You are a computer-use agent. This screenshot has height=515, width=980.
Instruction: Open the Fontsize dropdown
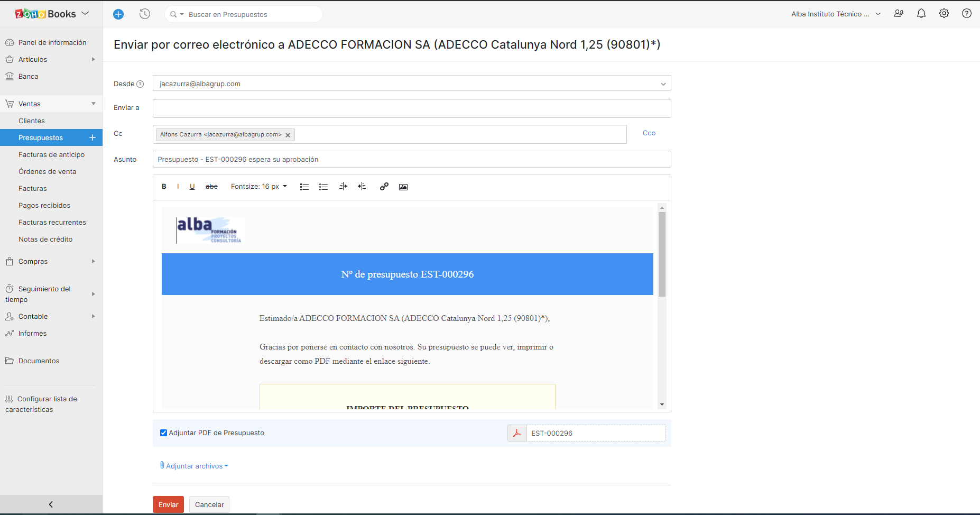(x=259, y=187)
